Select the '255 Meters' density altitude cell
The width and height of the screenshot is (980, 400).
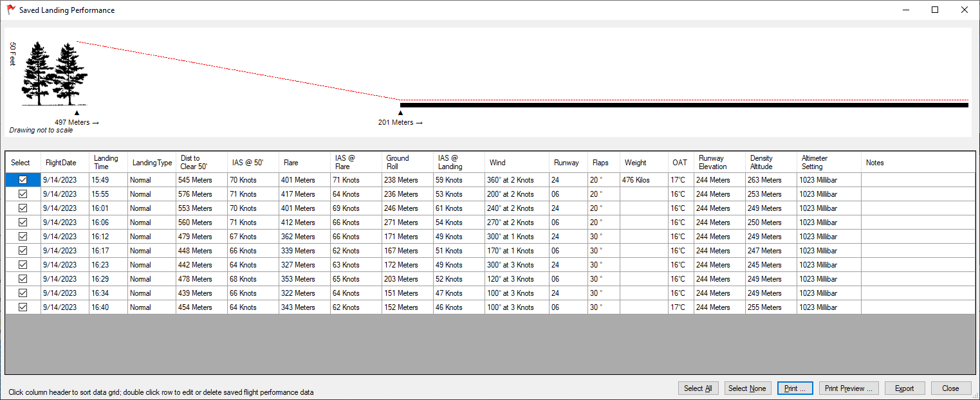click(771, 307)
